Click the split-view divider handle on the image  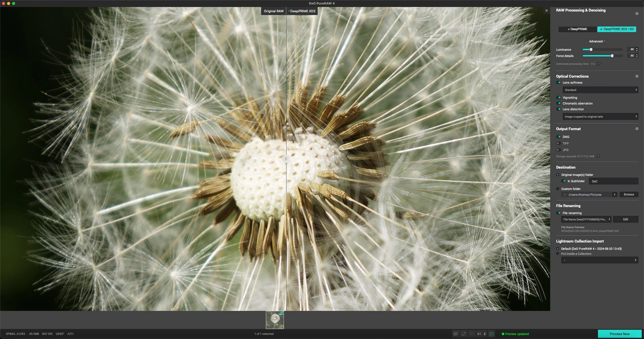[286, 159]
